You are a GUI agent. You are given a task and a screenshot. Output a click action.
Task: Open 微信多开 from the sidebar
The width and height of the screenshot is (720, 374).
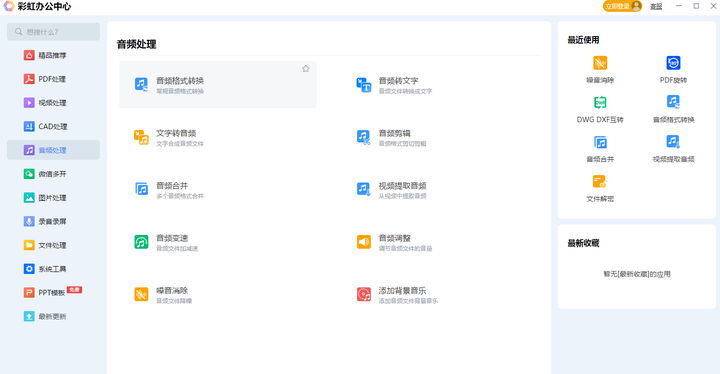click(x=53, y=174)
